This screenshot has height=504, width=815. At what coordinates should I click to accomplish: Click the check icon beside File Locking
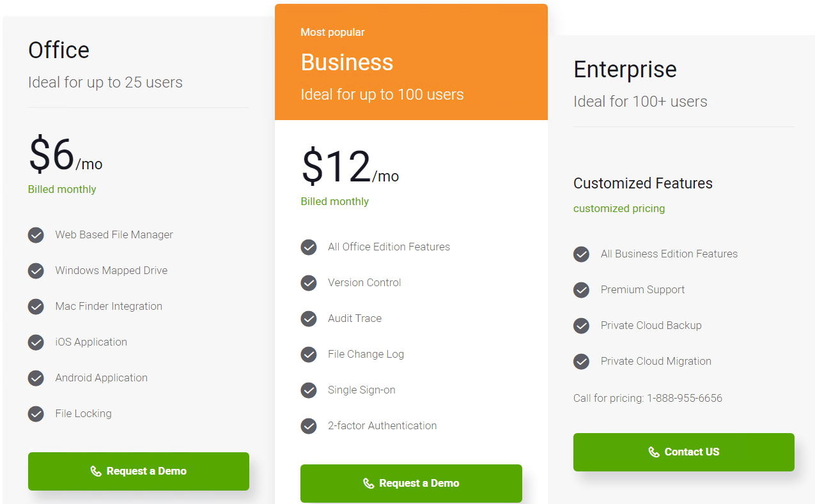[36, 414]
